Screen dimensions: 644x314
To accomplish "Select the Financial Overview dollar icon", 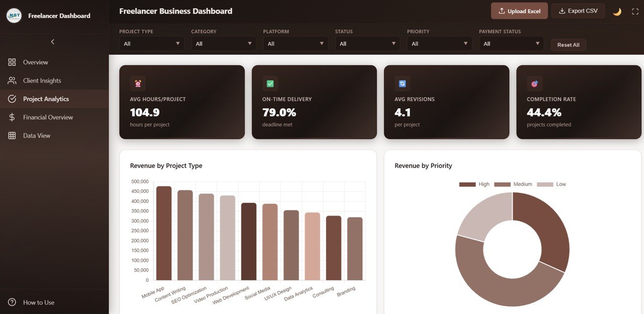I will 12,117.
